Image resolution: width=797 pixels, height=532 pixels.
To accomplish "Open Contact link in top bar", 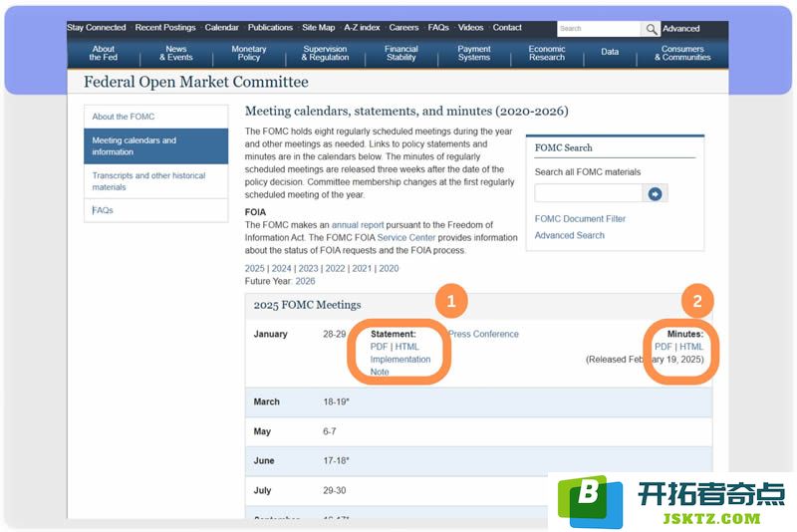I will (x=507, y=28).
